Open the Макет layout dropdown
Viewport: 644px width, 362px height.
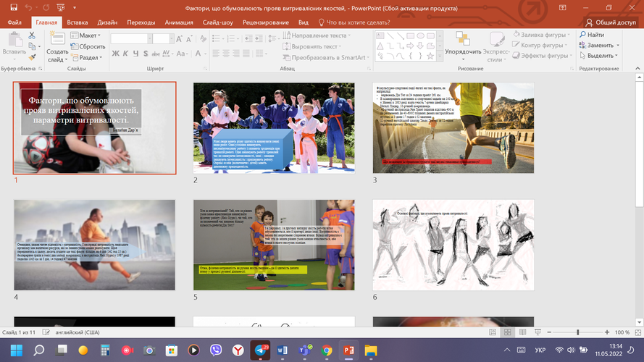tap(85, 35)
